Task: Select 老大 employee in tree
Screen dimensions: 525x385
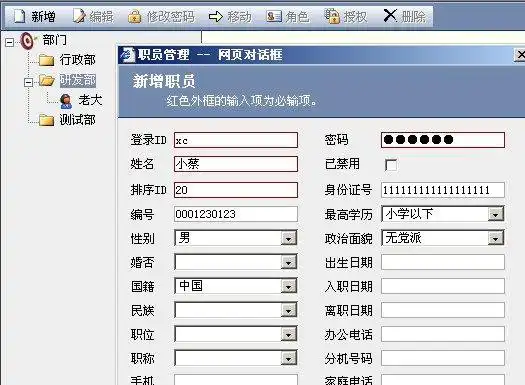Action: [90, 100]
